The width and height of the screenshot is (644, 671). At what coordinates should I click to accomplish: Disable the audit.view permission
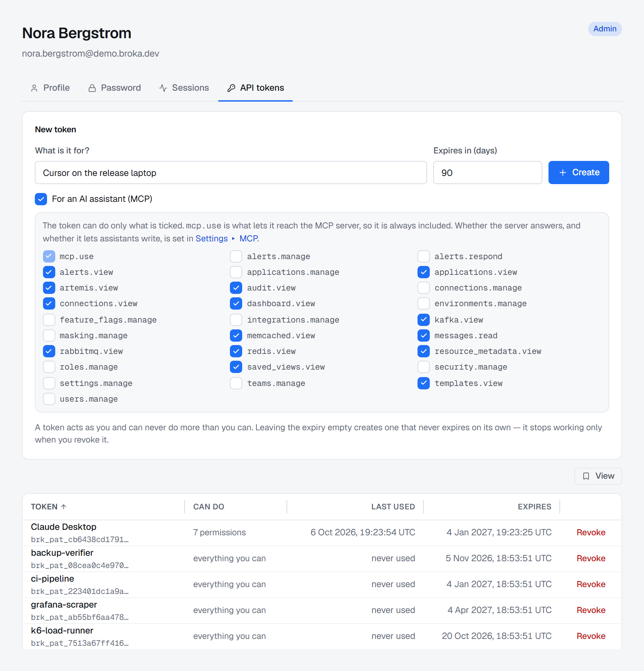pyautogui.click(x=236, y=288)
